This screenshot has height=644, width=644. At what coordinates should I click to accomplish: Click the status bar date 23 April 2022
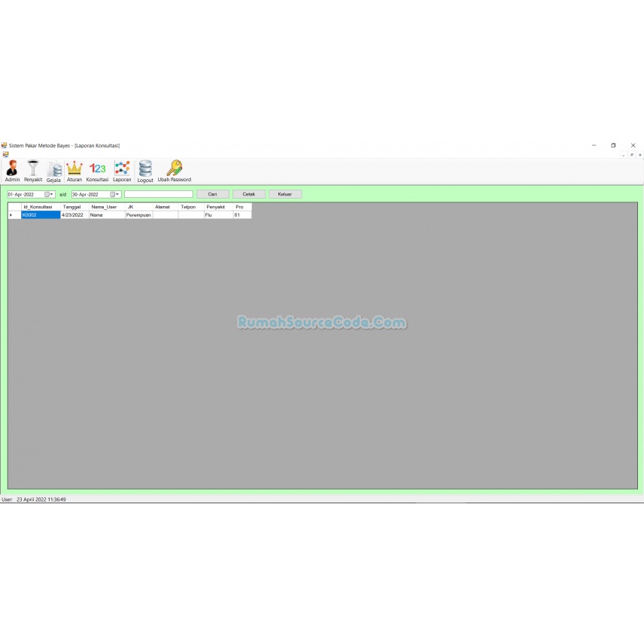41,500
